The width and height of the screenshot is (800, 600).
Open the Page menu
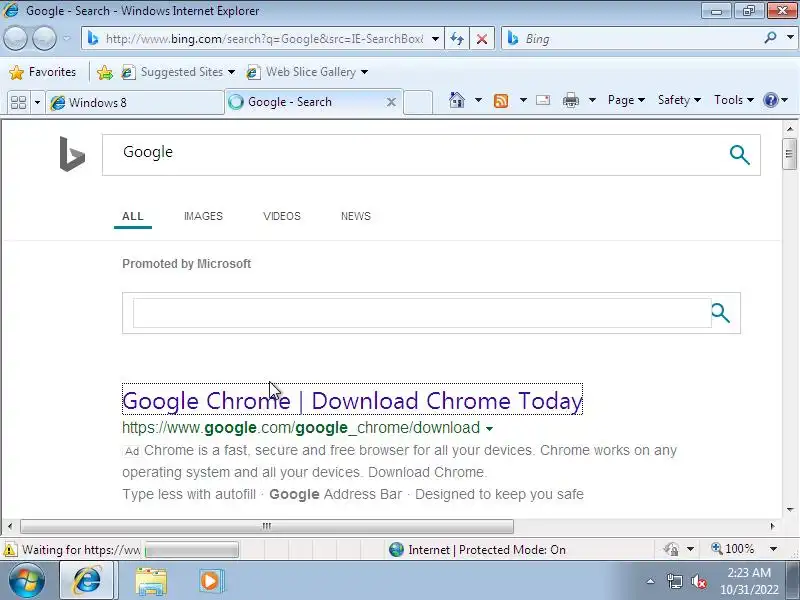point(626,100)
